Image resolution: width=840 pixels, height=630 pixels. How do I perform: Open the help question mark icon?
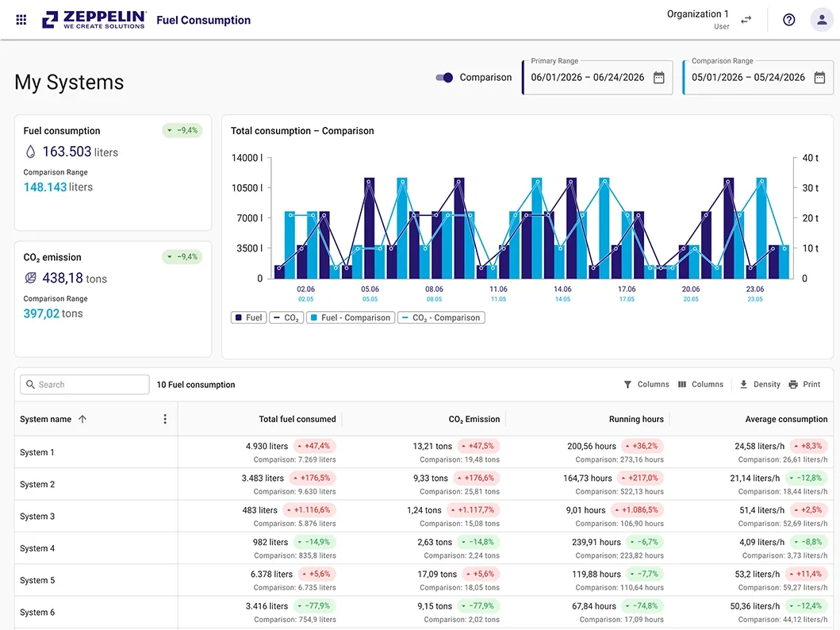click(x=788, y=20)
